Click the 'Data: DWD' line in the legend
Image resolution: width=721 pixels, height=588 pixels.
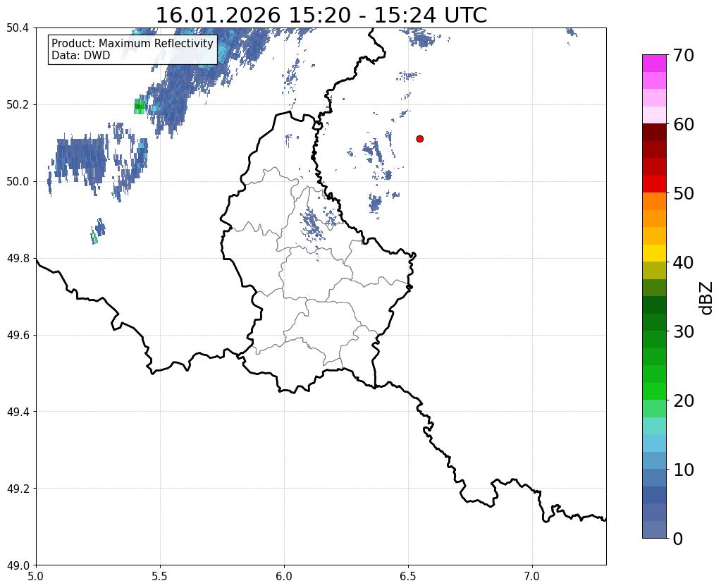pos(81,56)
